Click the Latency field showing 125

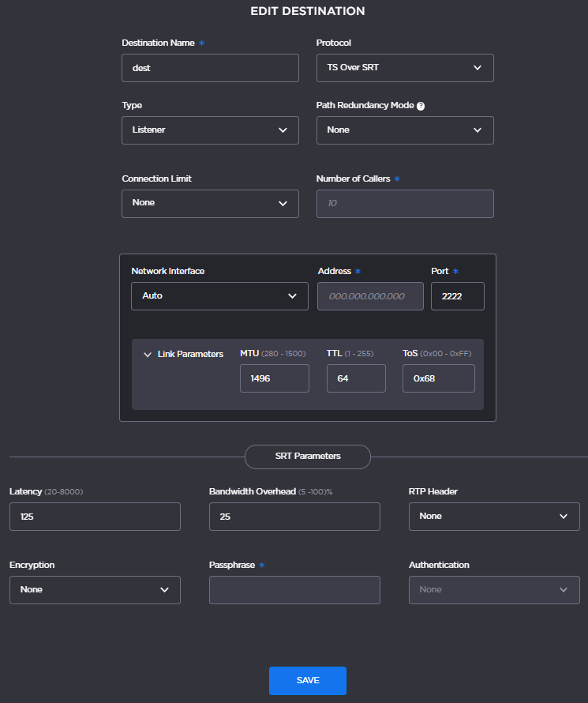[95, 516]
